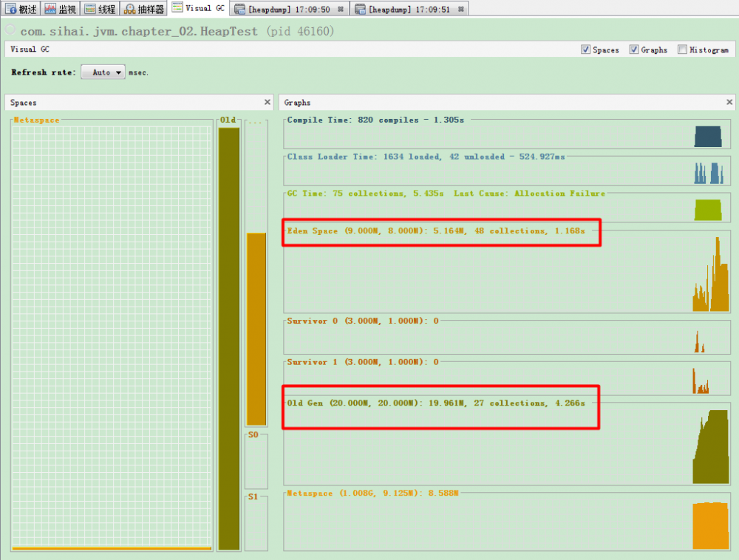Switch to the 监视 monitor tab
Screen dimensions: 739x560
61,8
